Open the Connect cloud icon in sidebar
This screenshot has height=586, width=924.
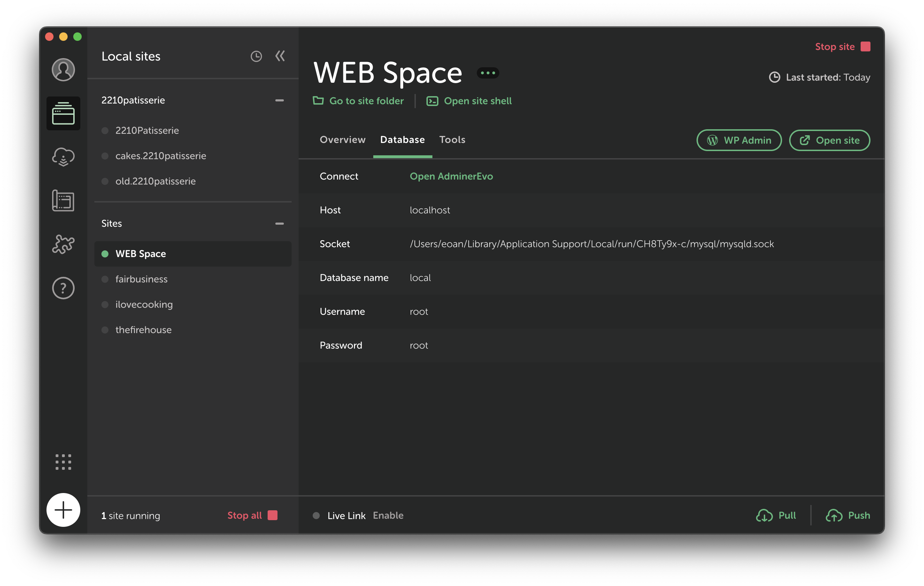63,157
